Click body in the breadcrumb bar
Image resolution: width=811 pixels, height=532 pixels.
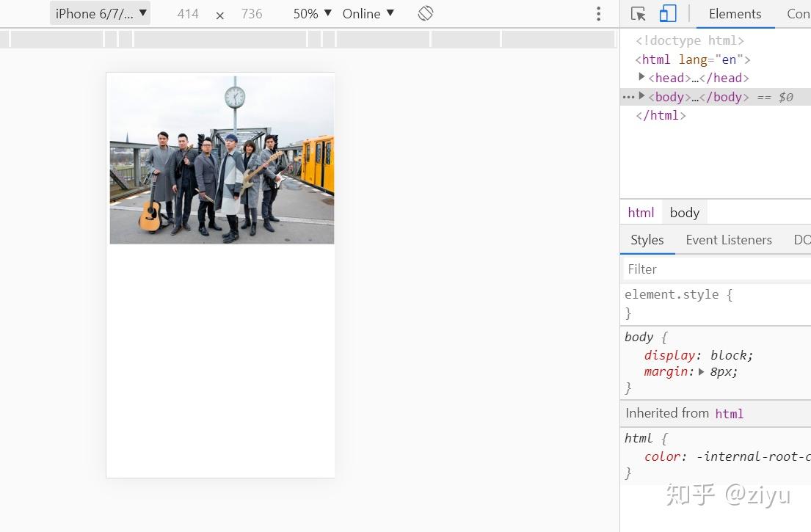tap(684, 213)
